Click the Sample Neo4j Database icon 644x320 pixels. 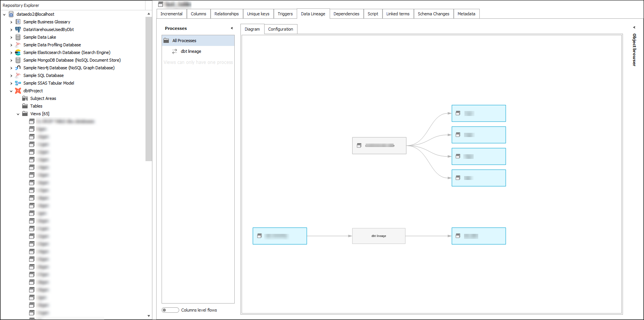18,68
